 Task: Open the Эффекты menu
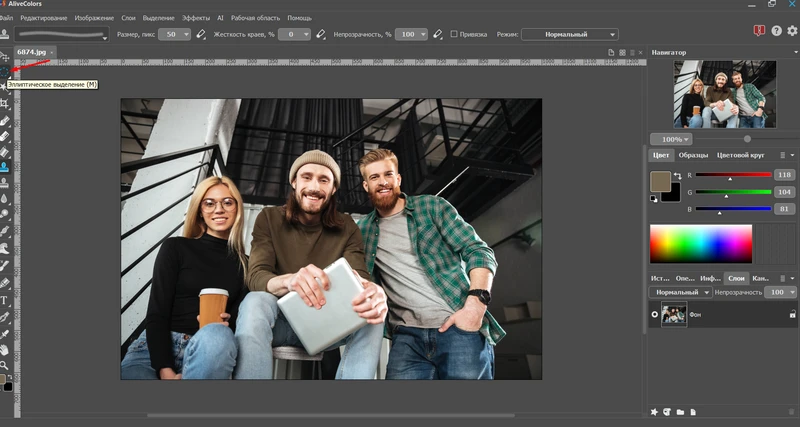pyautogui.click(x=196, y=18)
